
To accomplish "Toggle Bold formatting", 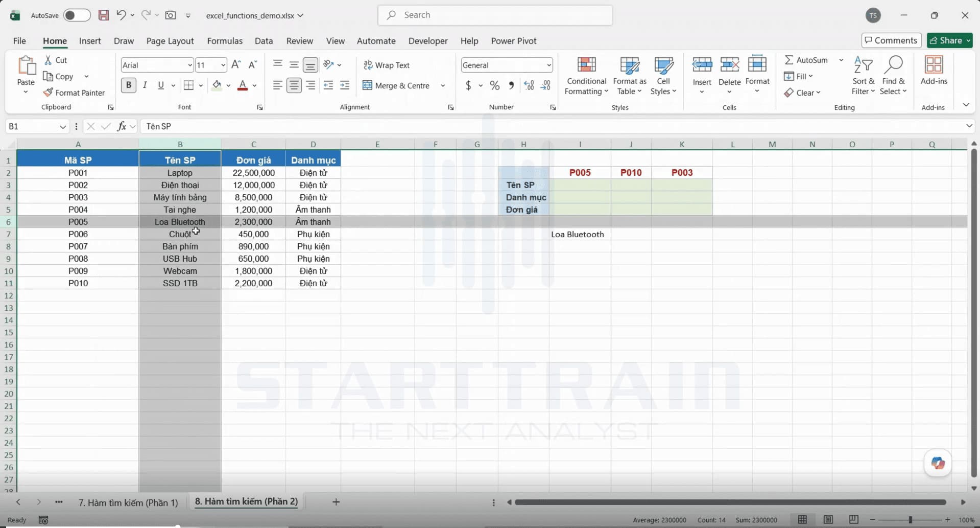I will pos(129,85).
